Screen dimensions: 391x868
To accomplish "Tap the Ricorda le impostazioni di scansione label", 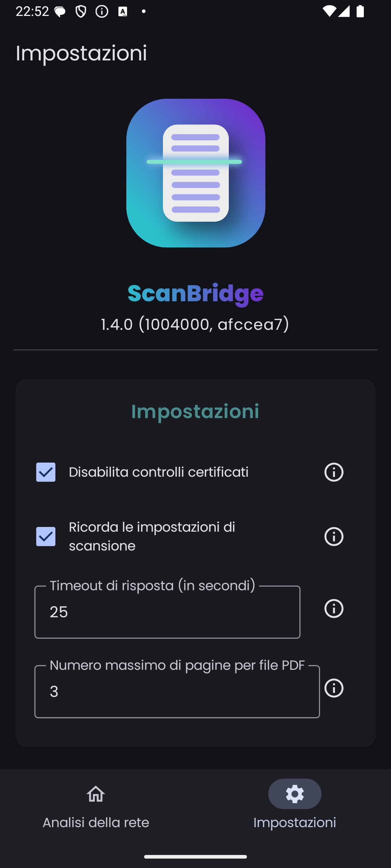I will pos(152,536).
